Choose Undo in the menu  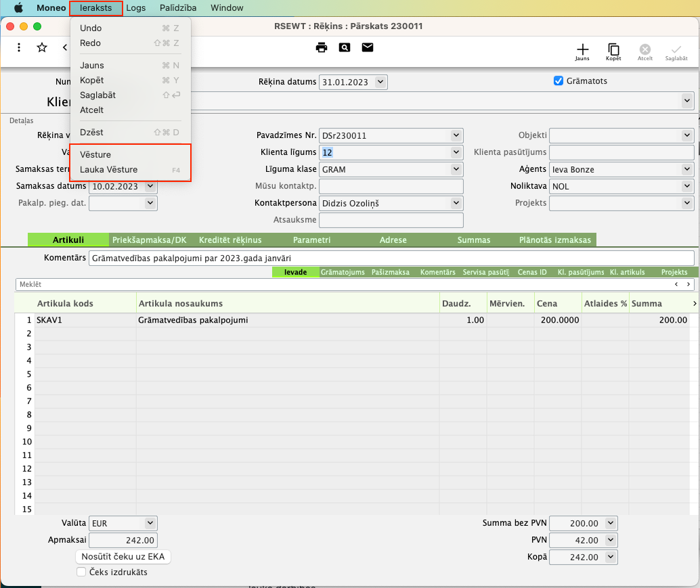[x=131, y=28]
